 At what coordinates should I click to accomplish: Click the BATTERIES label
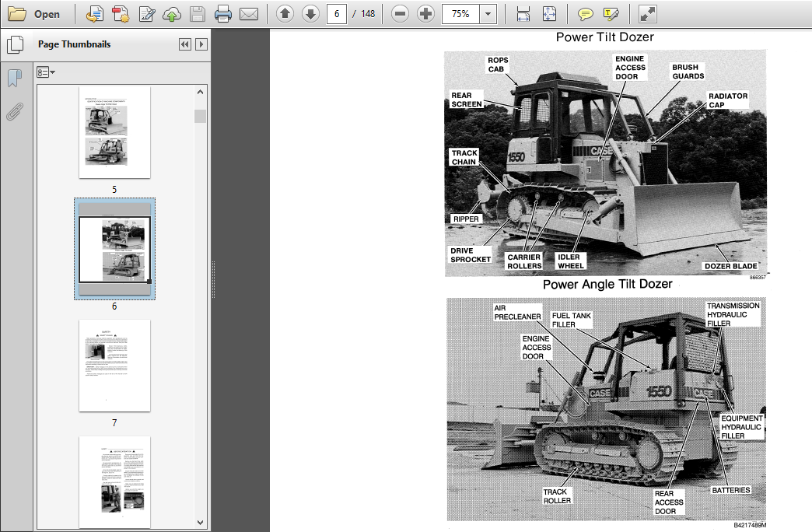(x=730, y=490)
